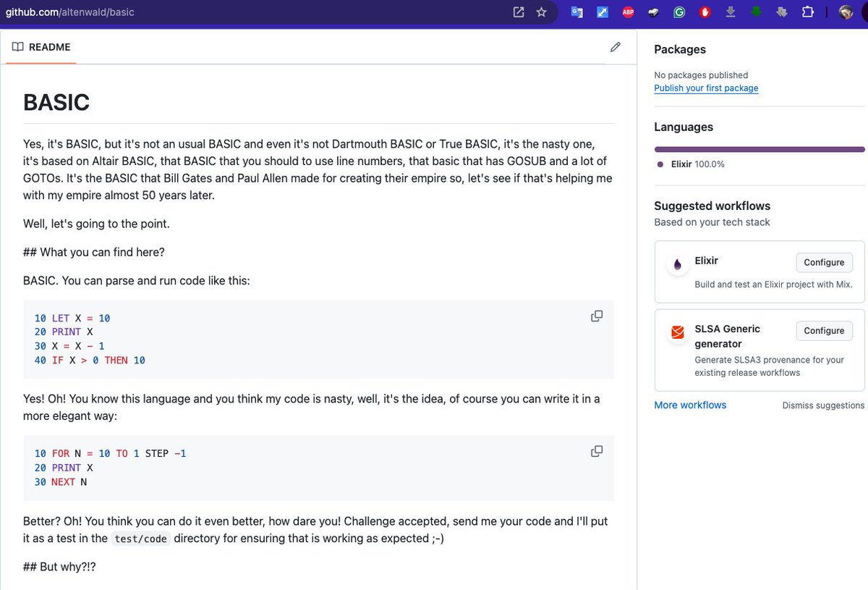Open the Adblock Plus extension

tap(627, 12)
